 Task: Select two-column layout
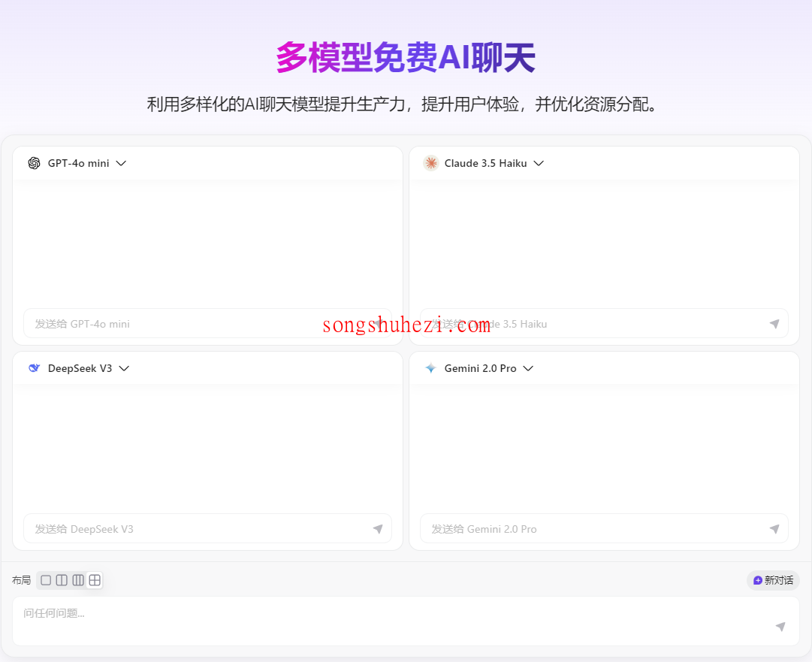pyautogui.click(x=62, y=580)
